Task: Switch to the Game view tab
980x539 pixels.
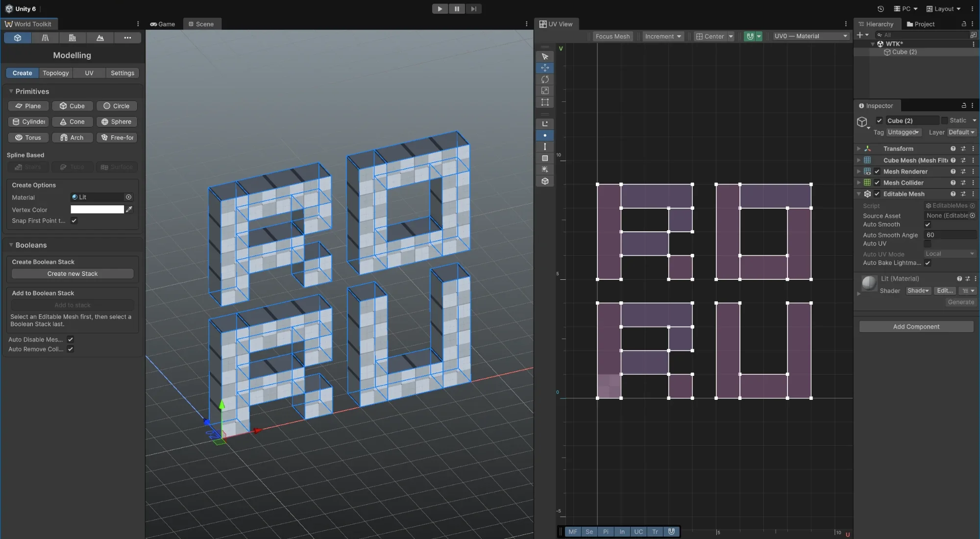Action: [x=162, y=24]
